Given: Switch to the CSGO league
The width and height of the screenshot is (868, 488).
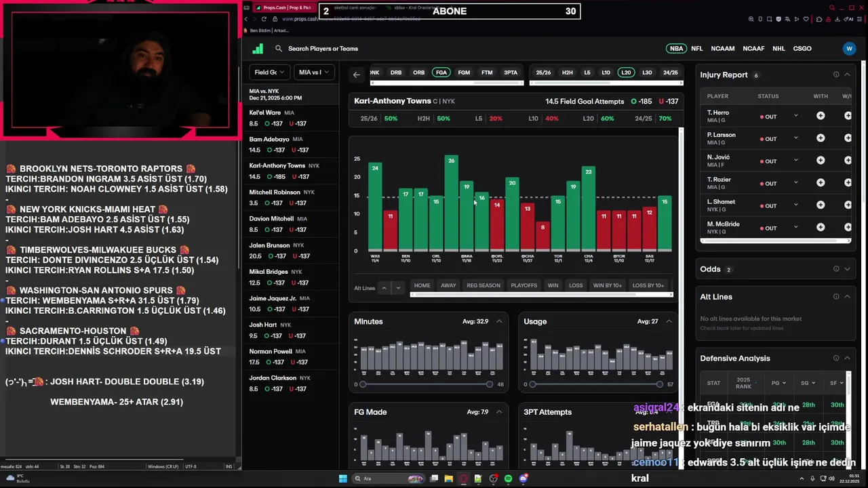Looking at the screenshot, I should [x=802, y=49].
